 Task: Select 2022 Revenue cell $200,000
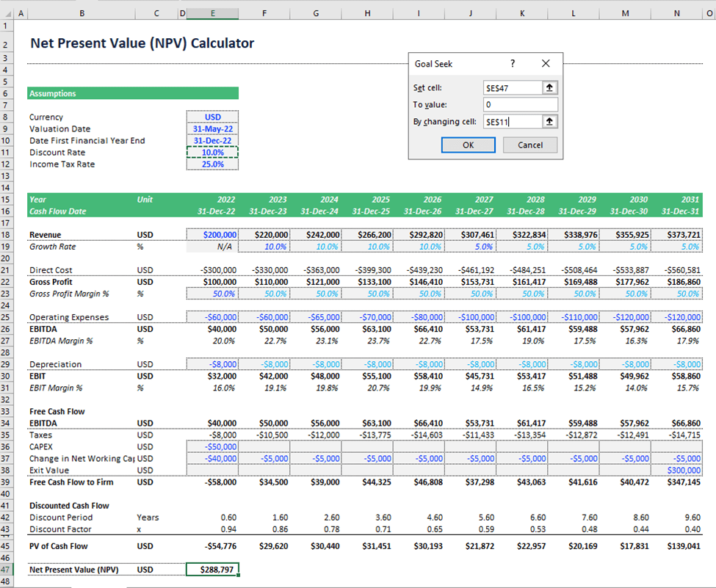[212, 235]
